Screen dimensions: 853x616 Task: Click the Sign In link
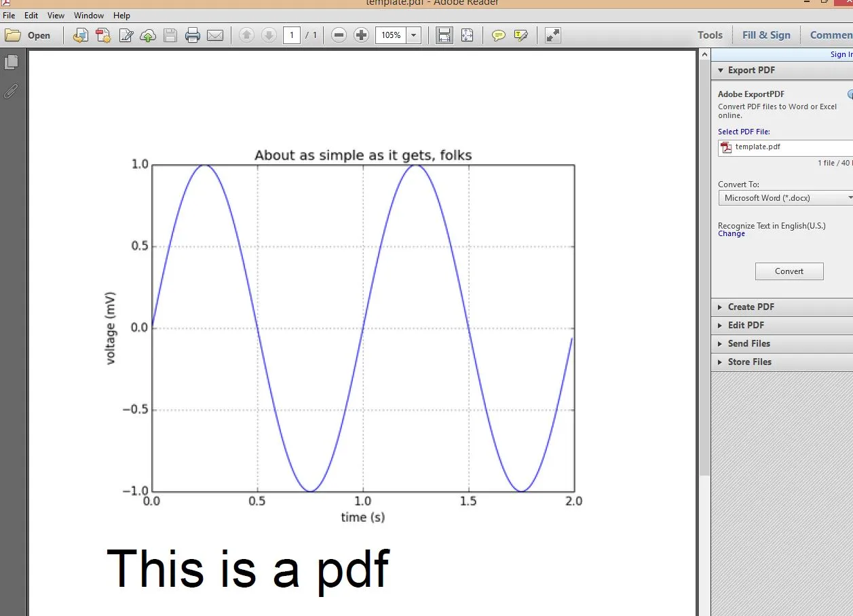coord(841,54)
